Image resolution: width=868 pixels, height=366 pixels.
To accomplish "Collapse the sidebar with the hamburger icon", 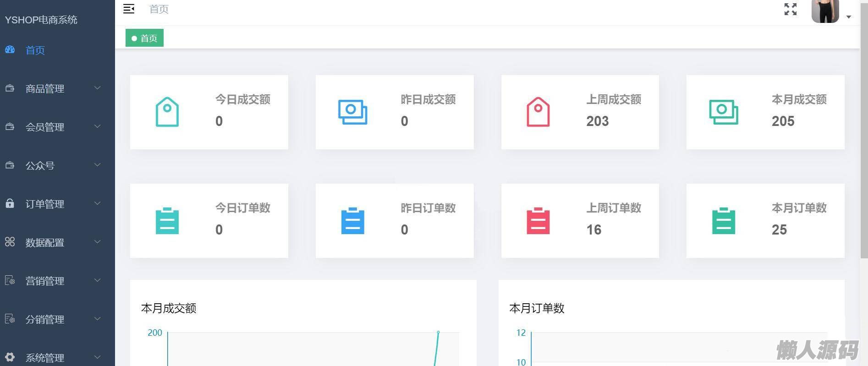I will [129, 9].
